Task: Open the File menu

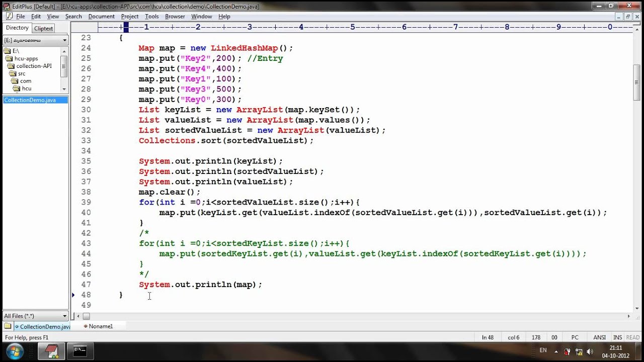Action: (21, 17)
